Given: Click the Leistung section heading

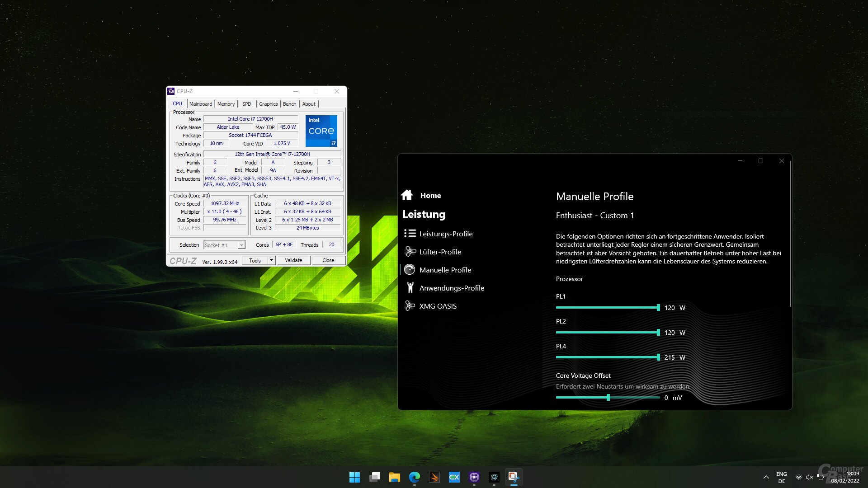Looking at the screenshot, I should pos(424,214).
